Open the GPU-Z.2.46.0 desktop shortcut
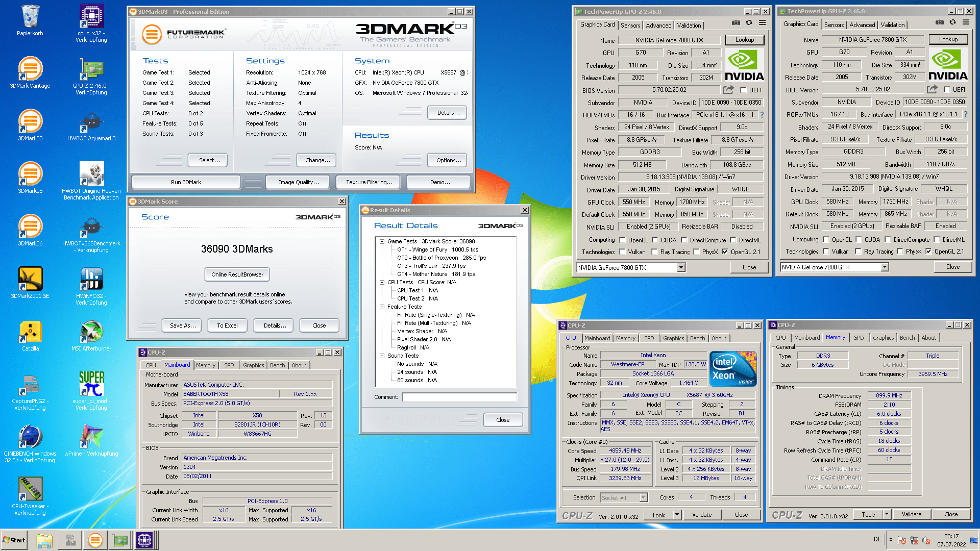The height and width of the screenshot is (551, 980). tap(91, 76)
